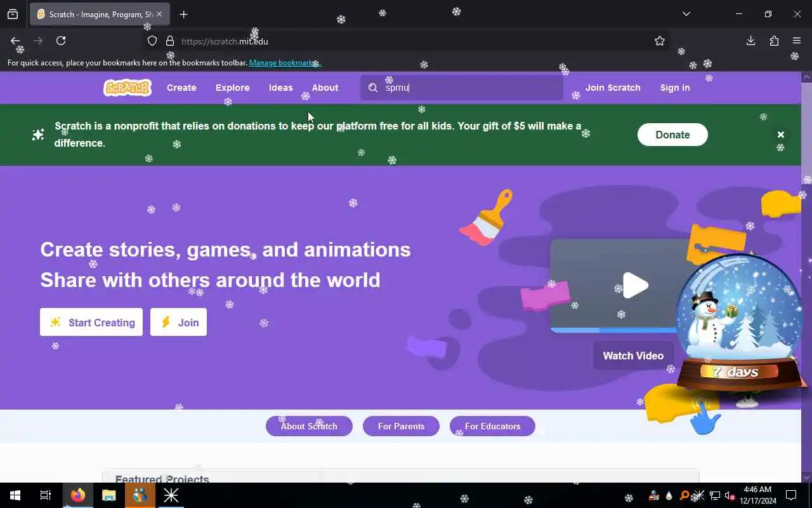The width and height of the screenshot is (812, 508).
Task: Click the search magnifier icon
Action: tap(373, 88)
